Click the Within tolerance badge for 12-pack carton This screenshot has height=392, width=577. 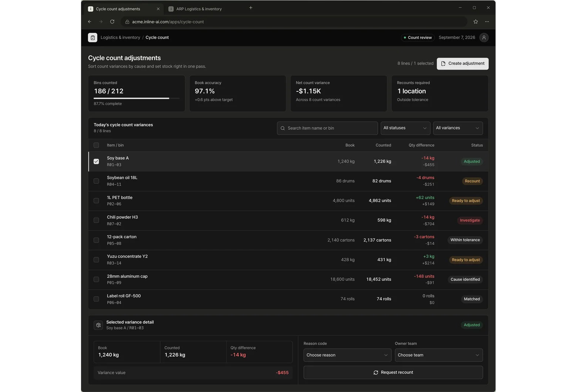tap(465, 240)
